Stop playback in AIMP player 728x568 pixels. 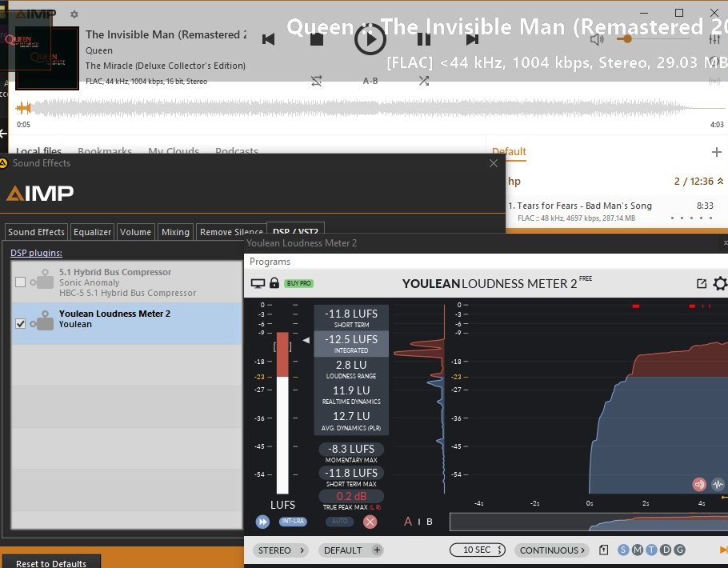(x=317, y=39)
